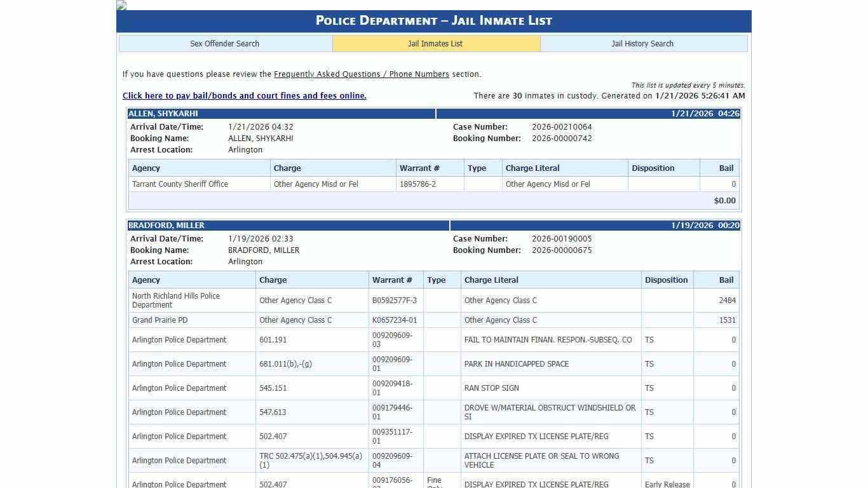
Task: Select the PARK IN HANDICAPPED SPACE charge literal
Action: [x=516, y=364]
